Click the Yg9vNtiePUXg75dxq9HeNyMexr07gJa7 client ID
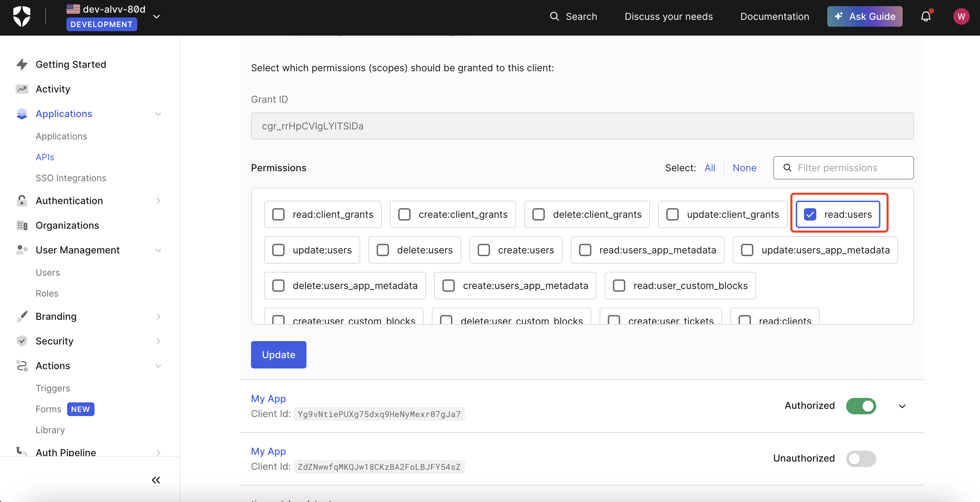This screenshot has height=502, width=980. 379,414
